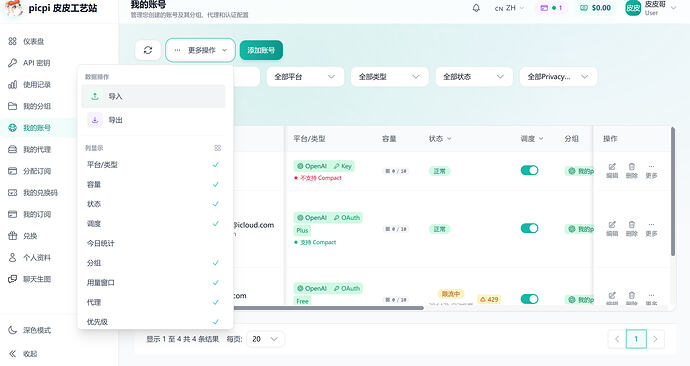Open the 皮皮哥 user menu
The width and height of the screenshot is (690, 366).
(651, 8)
